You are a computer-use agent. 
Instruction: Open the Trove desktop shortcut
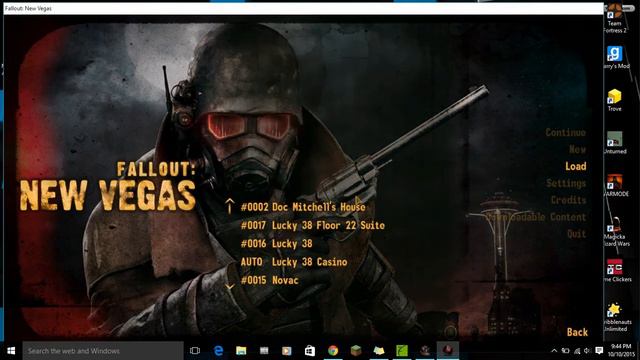(x=614, y=100)
